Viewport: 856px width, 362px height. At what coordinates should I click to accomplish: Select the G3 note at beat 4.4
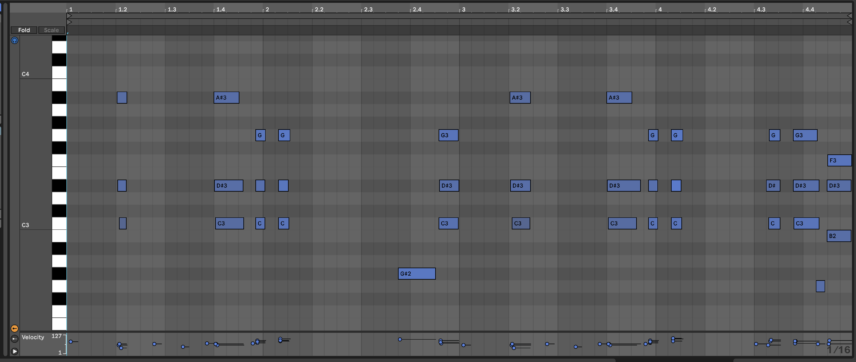click(x=805, y=135)
